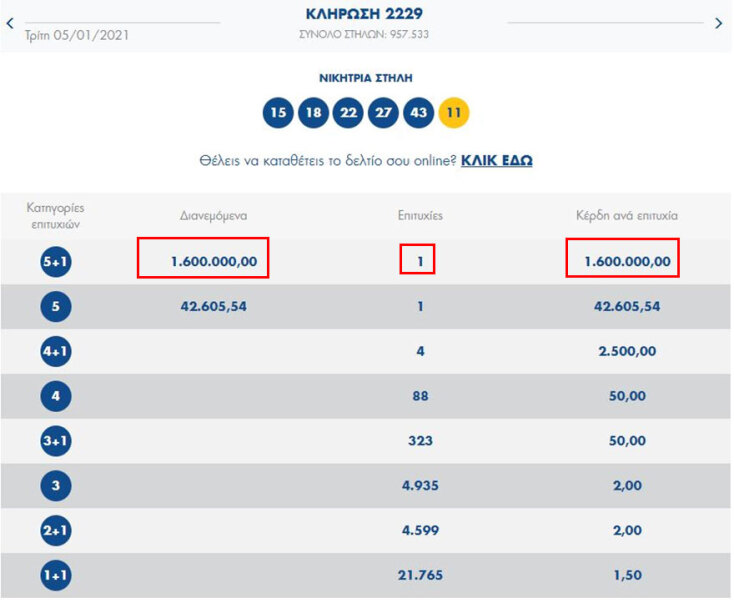Click winning number ball 15
Viewport: 734px width, 603px height.
pos(278,113)
